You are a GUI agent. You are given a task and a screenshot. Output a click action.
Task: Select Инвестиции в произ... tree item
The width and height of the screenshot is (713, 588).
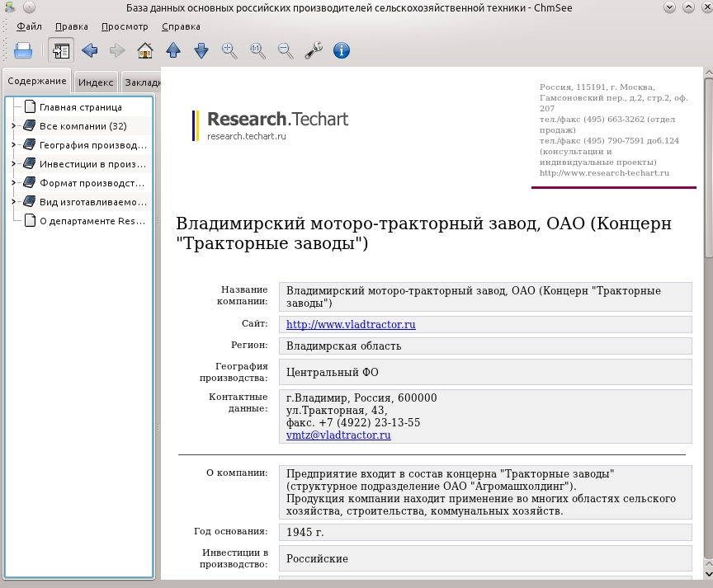93,164
